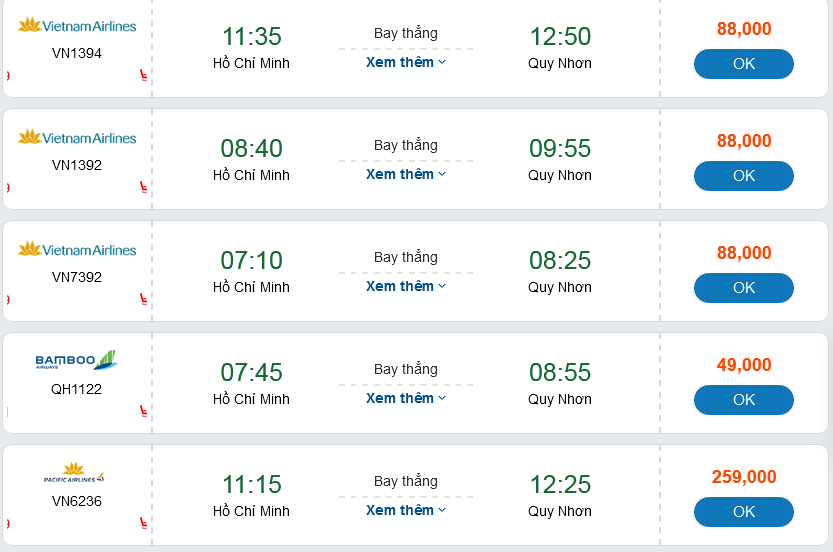Open "Xem thêm" details for the 11:15 flight
This screenshot has height=552, width=833.
(x=405, y=510)
